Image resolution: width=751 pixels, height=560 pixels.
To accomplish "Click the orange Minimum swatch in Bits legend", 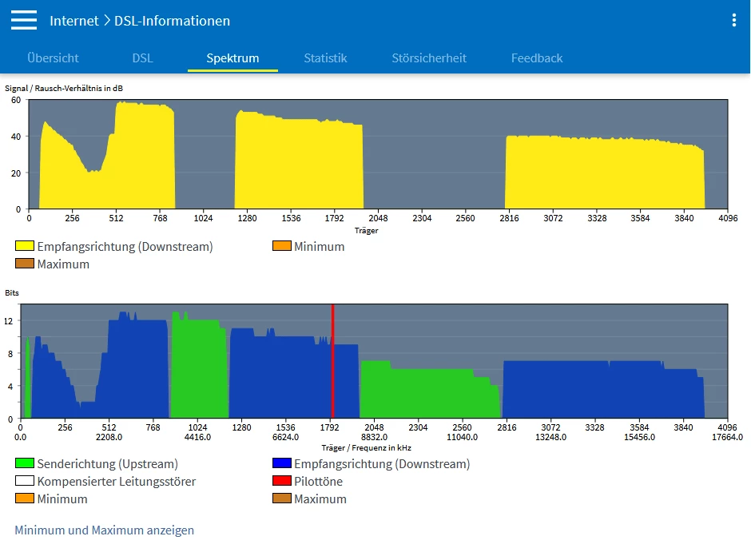I will point(25,498).
